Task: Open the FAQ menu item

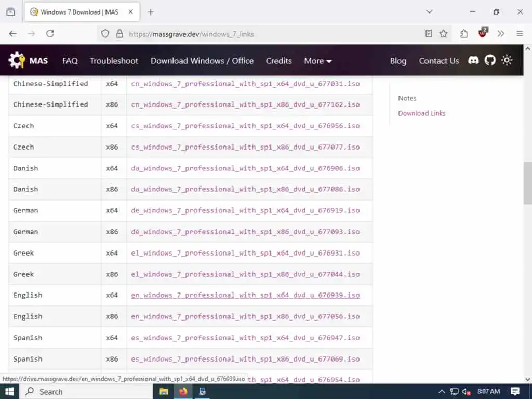Action: click(70, 61)
